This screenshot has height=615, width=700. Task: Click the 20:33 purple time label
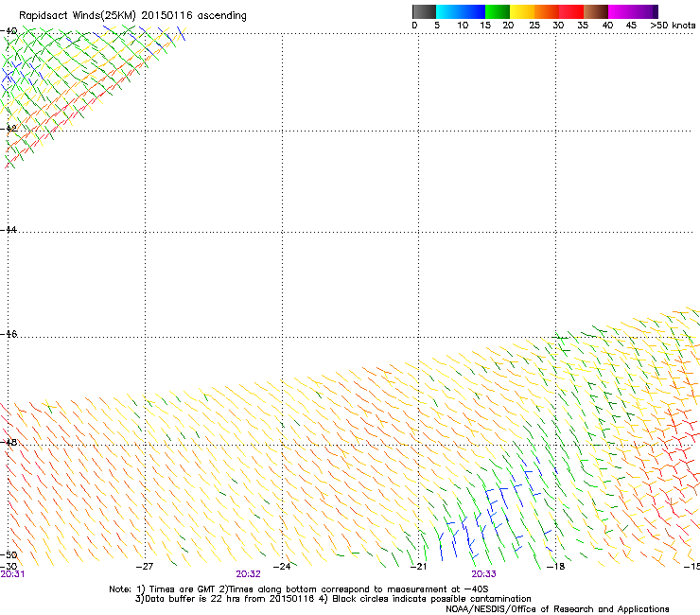coord(484,574)
